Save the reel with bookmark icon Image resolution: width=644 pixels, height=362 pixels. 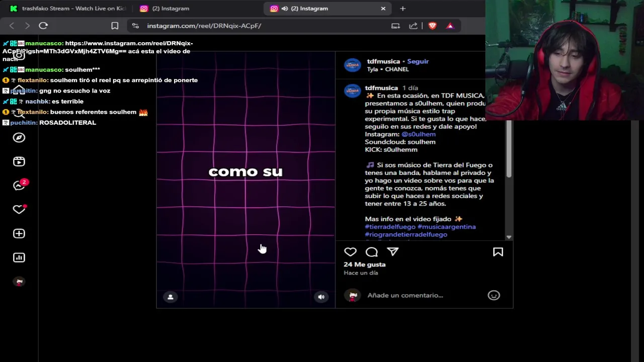pos(498,252)
